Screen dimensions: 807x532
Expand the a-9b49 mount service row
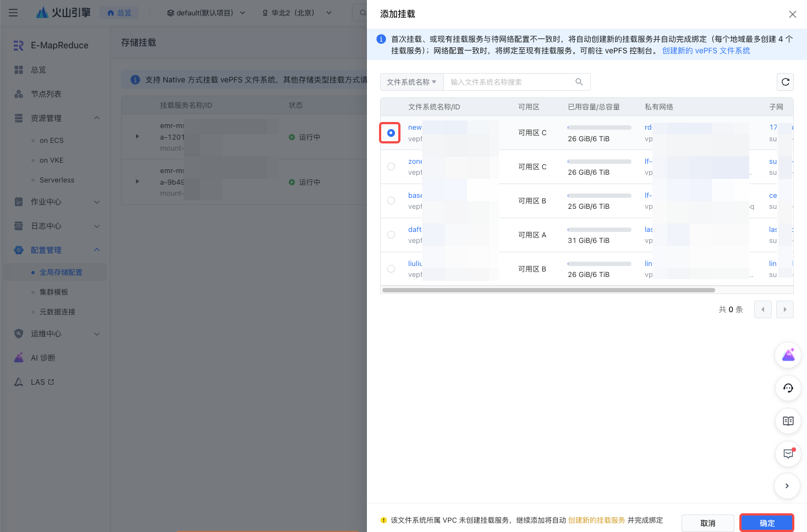coord(138,181)
